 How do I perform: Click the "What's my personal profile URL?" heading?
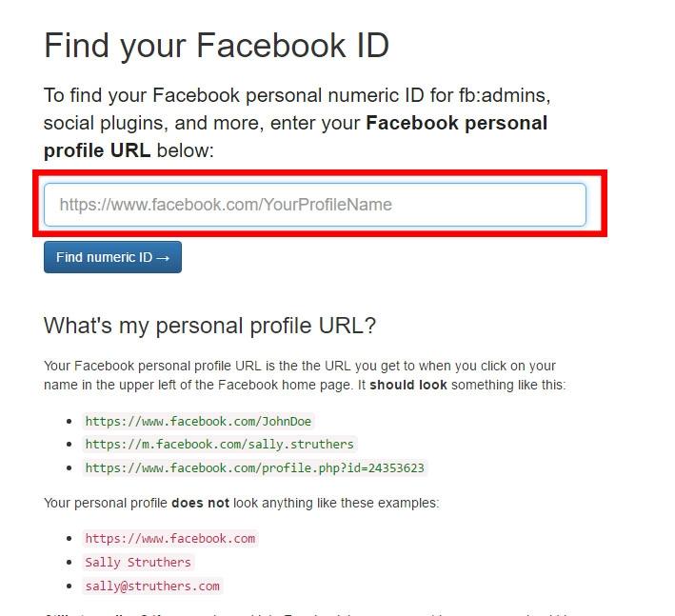pyautogui.click(x=209, y=326)
